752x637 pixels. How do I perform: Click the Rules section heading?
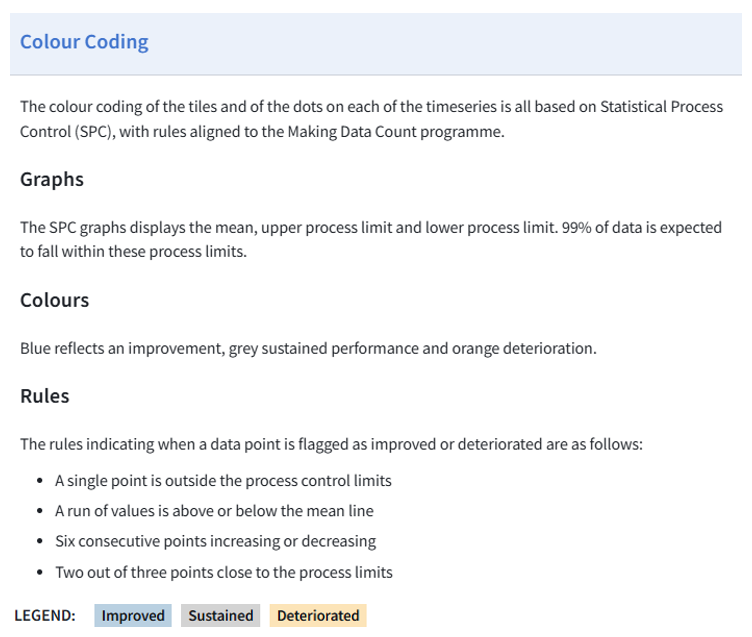point(45,396)
